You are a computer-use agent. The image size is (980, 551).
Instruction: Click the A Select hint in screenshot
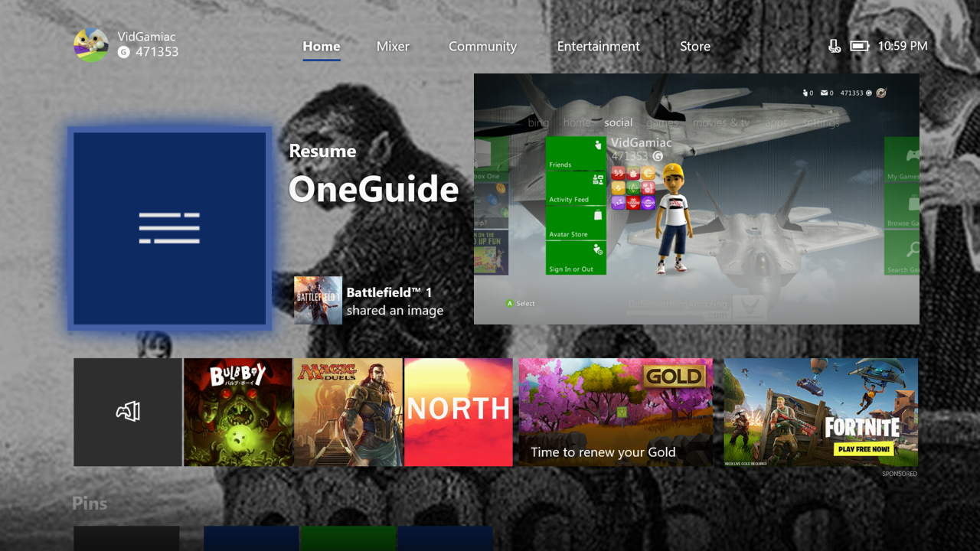click(521, 304)
